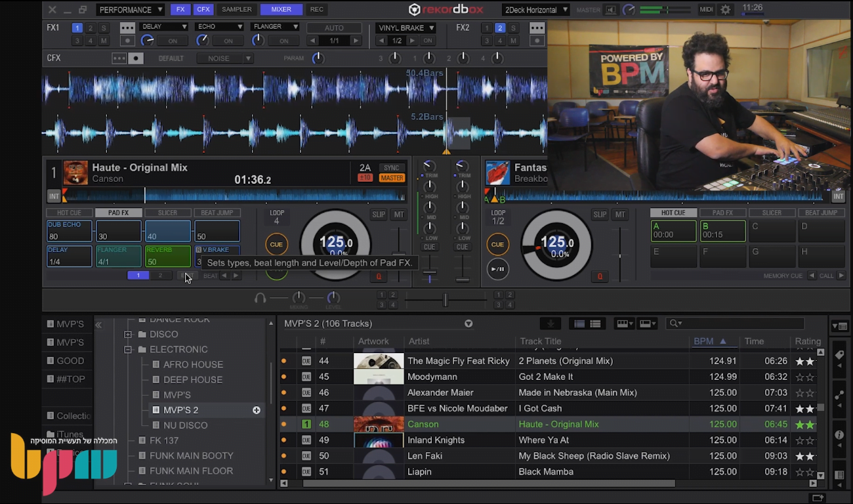
Task: Trigger hot cue B at 00:15
Action: pyautogui.click(x=722, y=231)
